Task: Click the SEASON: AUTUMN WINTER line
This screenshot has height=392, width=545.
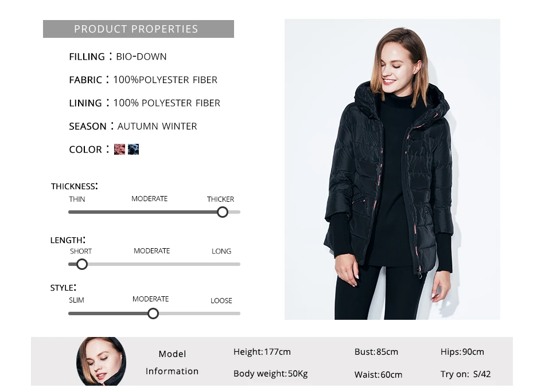Action: 133,126
